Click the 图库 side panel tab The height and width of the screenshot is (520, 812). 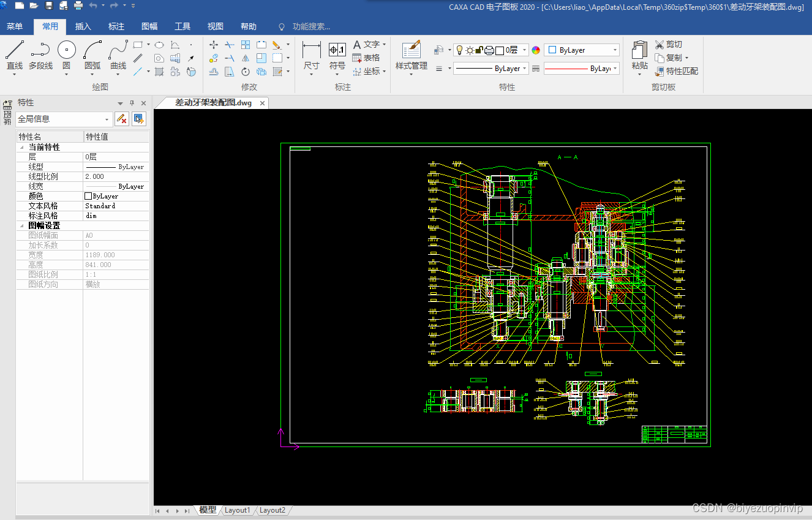pos(7,113)
